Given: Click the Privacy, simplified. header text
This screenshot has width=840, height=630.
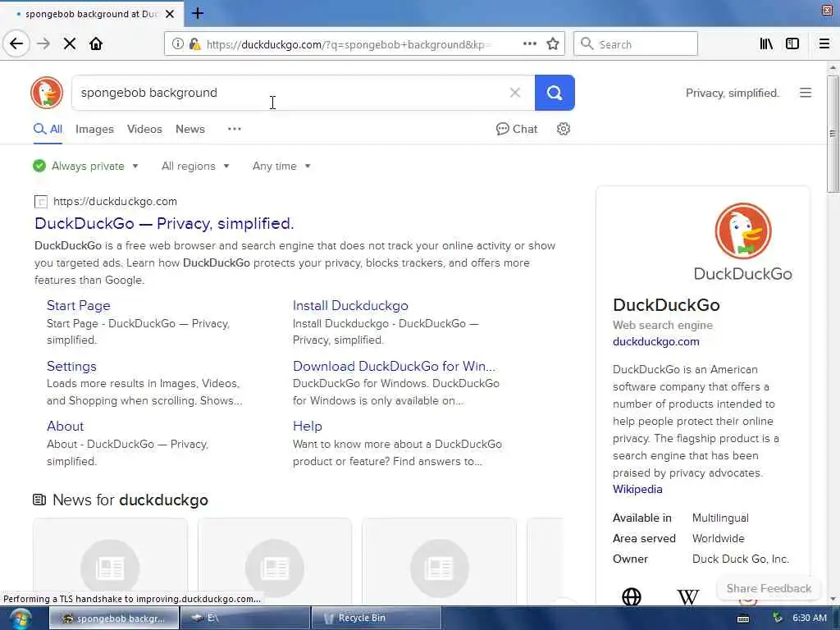Looking at the screenshot, I should click(732, 94).
